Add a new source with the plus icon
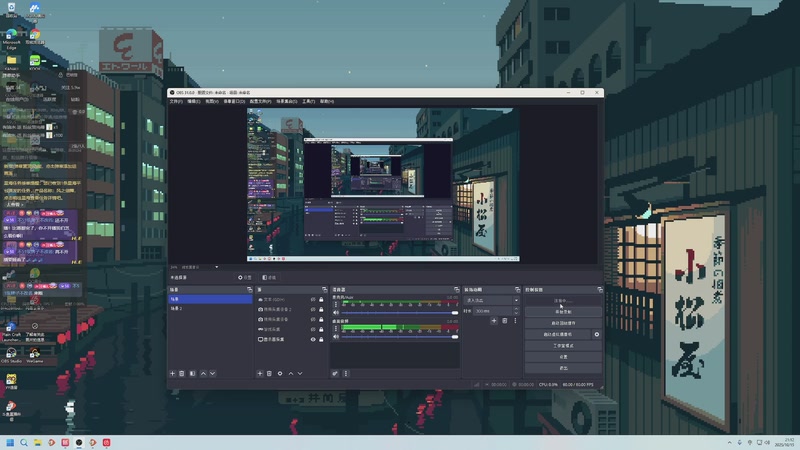 click(260, 373)
